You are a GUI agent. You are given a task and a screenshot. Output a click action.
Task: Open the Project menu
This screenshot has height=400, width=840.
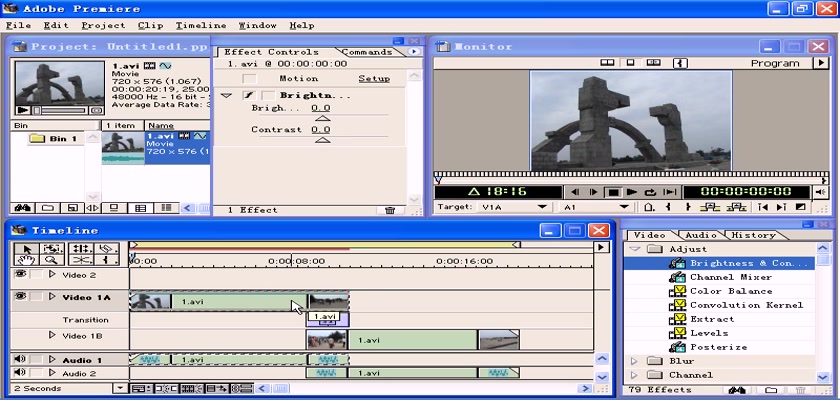tap(103, 25)
